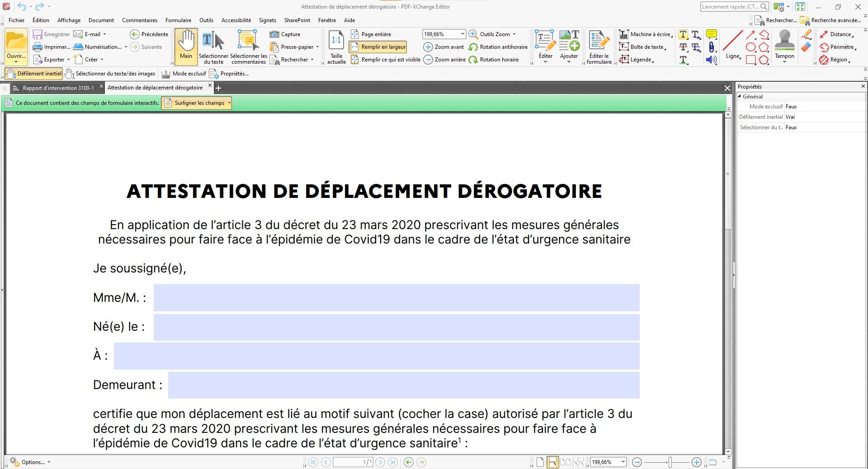Expand the E-mail dropdown arrow
Image resolution: width=868 pixels, height=469 pixels.
pos(104,34)
